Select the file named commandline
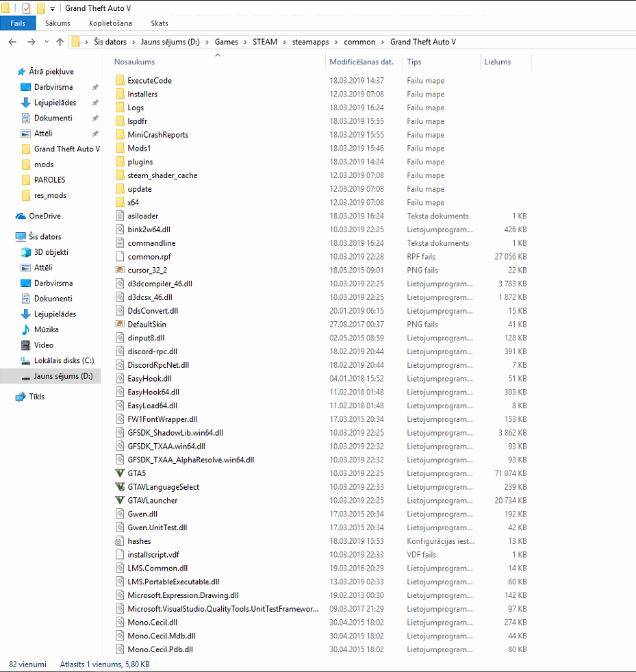This screenshot has height=672, width=636. (x=151, y=243)
